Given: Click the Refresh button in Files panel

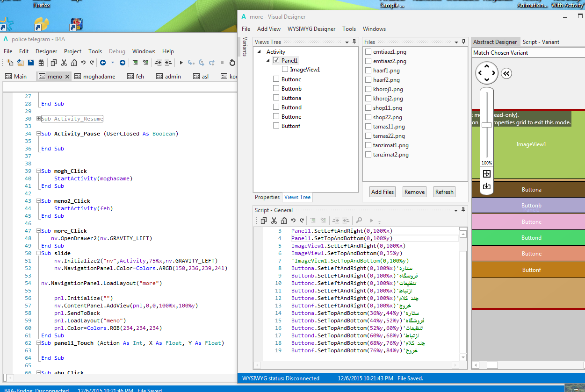Looking at the screenshot, I should point(444,192).
